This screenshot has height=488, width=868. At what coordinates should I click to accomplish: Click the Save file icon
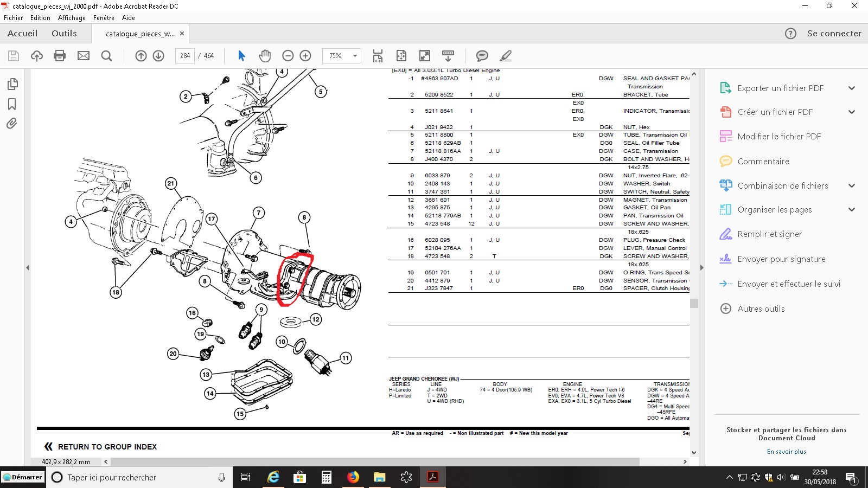14,55
